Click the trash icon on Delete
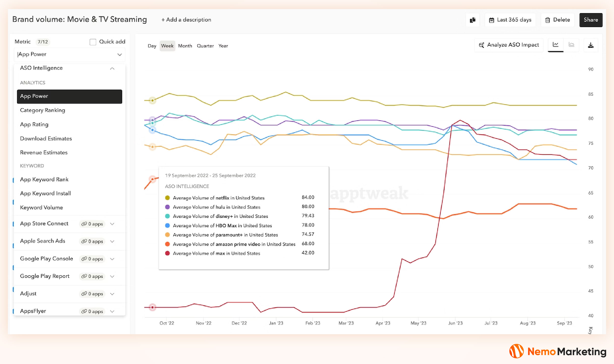Screen dimensions: 614x364 click(x=547, y=20)
